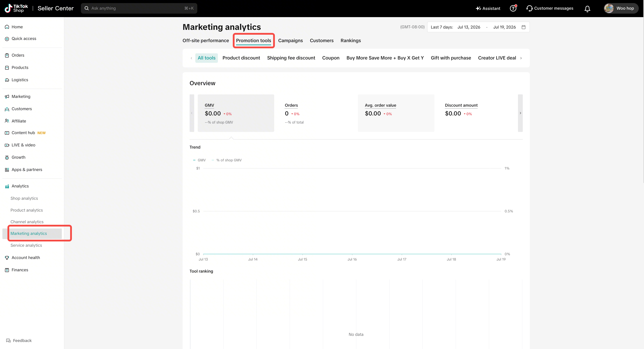Click the Quick access icon
The image size is (644, 349).
7,39
